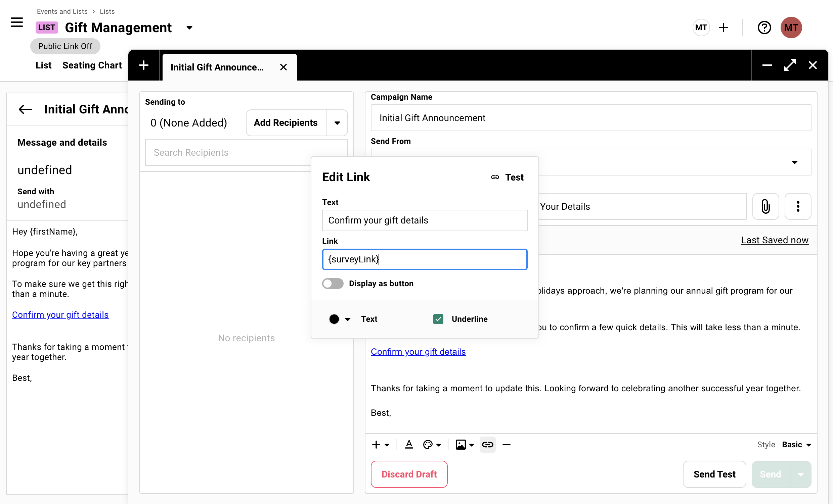
Task: Uncheck the Underline checkbox in Edit Link
Action: point(438,319)
